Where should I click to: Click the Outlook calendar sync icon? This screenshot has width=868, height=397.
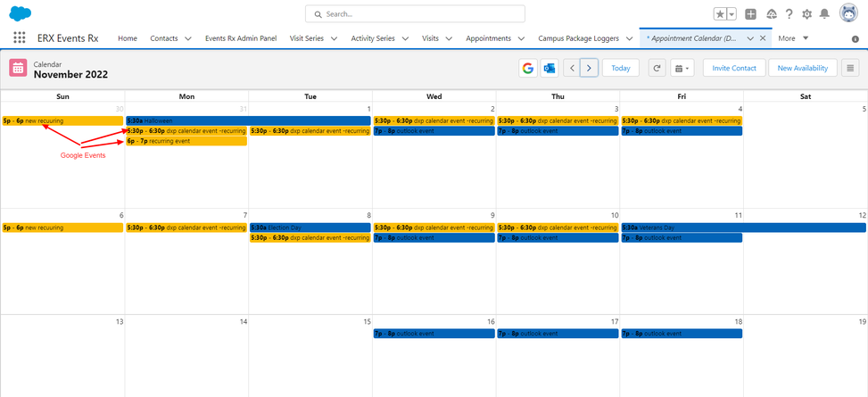[550, 69]
